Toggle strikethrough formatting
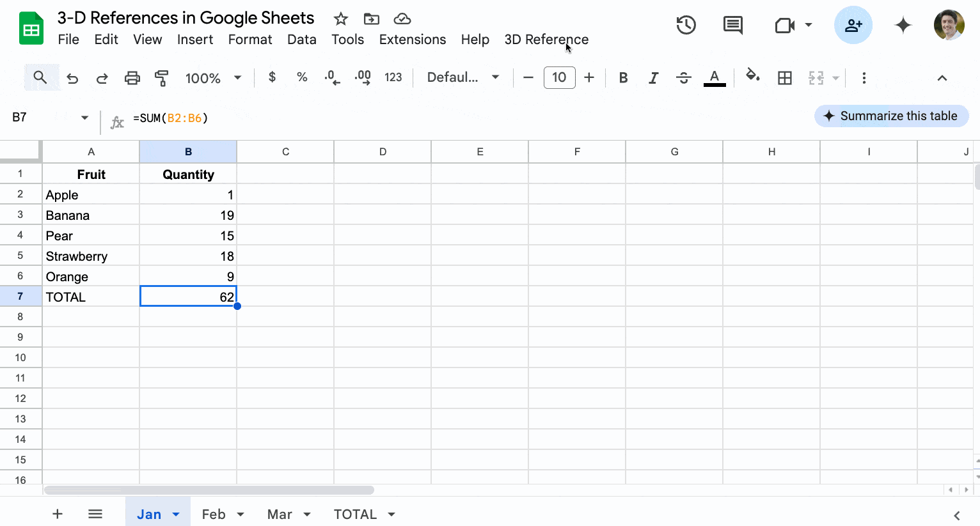Screen dimensions: 980x526 (683, 78)
